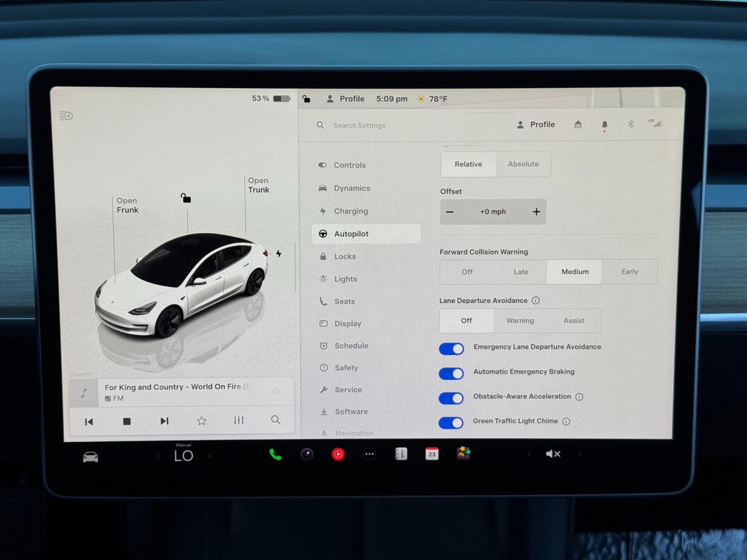Tap the car controls icon
The width and height of the screenshot is (747, 560).
point(91,457)
